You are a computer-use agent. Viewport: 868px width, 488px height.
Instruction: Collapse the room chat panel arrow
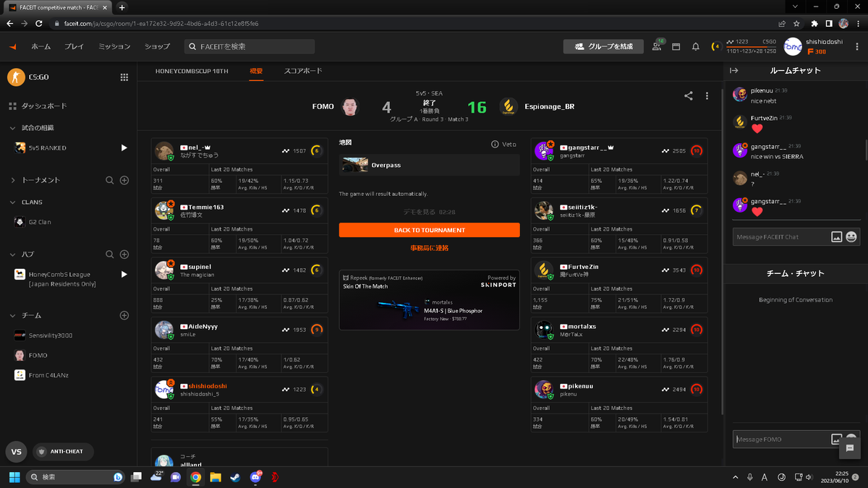tap(733, 71)
